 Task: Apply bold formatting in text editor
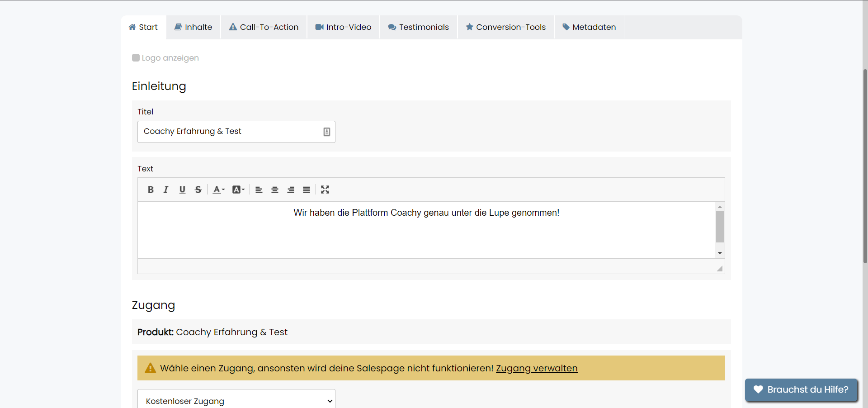click(x=151, y=190)
